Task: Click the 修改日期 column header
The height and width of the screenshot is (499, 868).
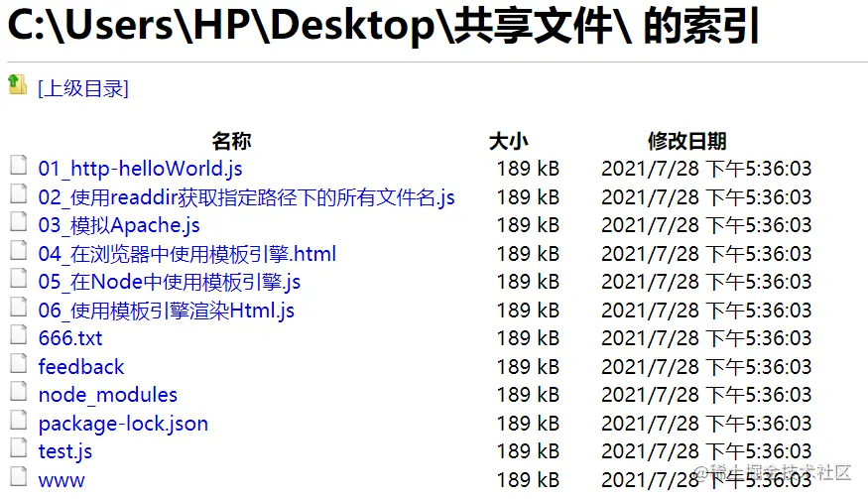Action: [x=687, y=141]
